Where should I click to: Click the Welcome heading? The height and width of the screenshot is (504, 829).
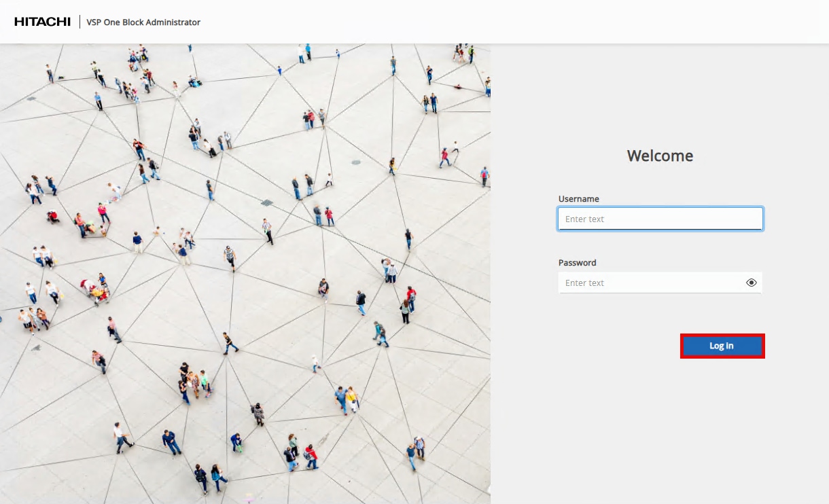click(659, 156)
